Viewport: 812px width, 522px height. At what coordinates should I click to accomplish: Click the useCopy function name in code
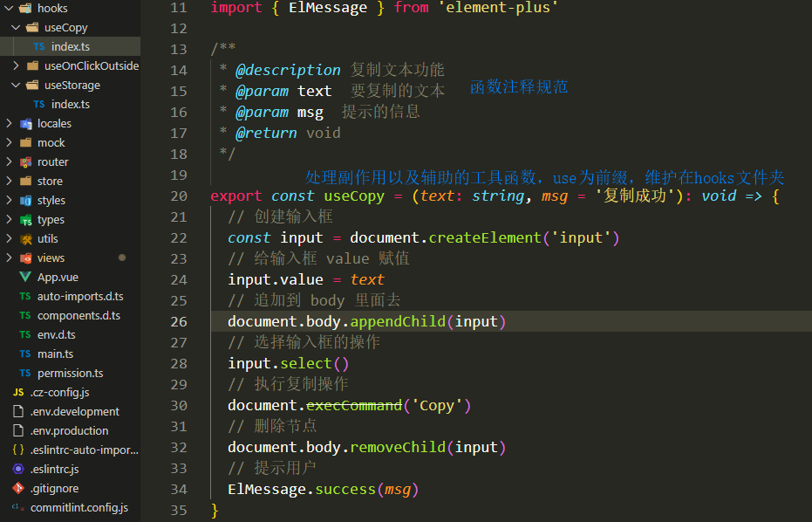coord(354,196)
